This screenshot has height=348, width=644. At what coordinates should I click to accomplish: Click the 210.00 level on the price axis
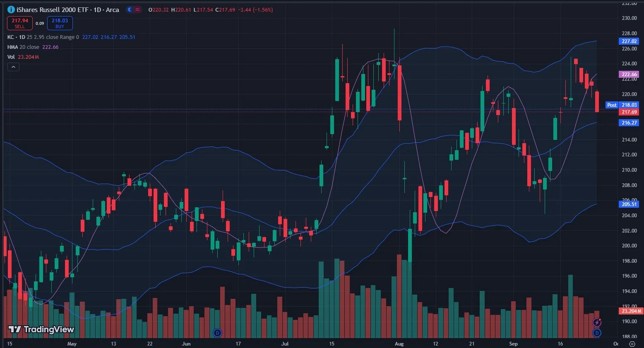629,170
